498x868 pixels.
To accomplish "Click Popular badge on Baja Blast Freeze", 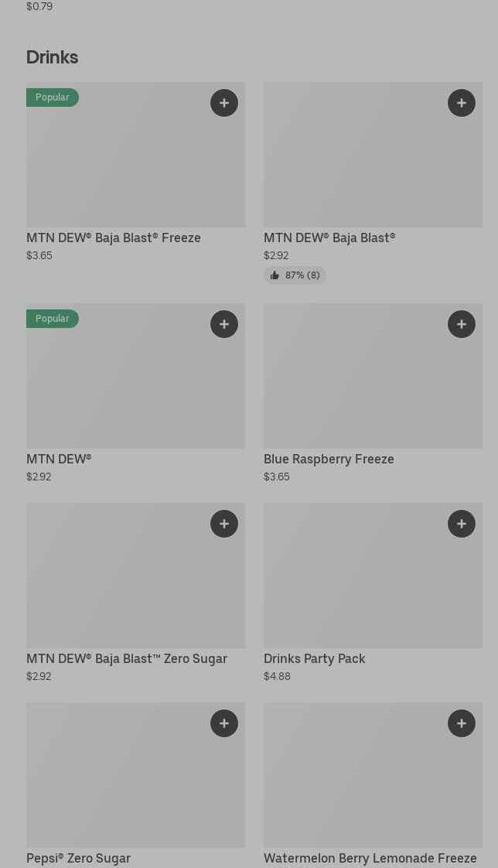I will [53, 97].
